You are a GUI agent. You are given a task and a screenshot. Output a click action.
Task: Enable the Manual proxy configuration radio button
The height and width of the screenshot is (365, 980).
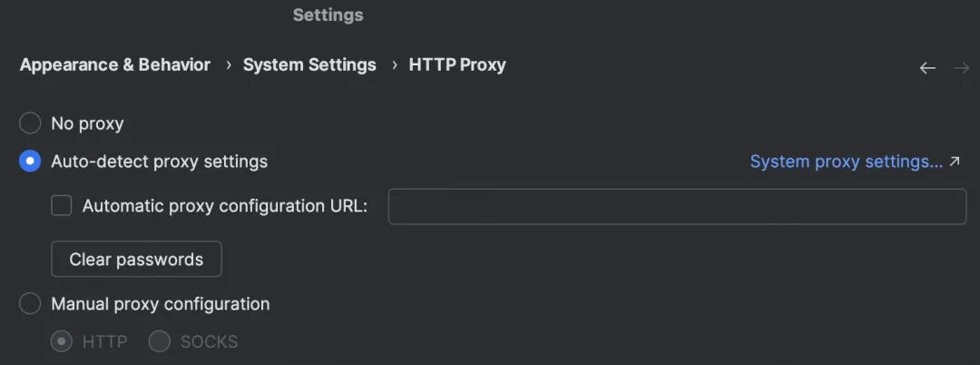coord(30,304)
